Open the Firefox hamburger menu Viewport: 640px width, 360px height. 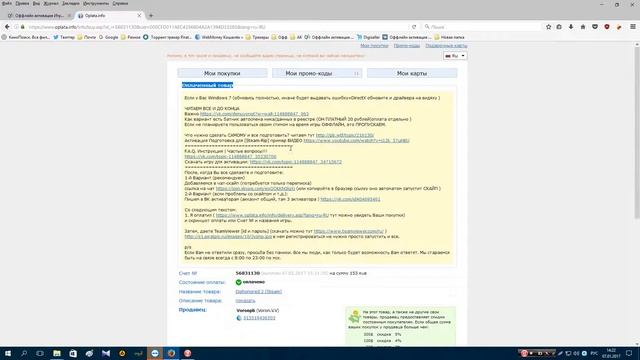tap(633, 27)
